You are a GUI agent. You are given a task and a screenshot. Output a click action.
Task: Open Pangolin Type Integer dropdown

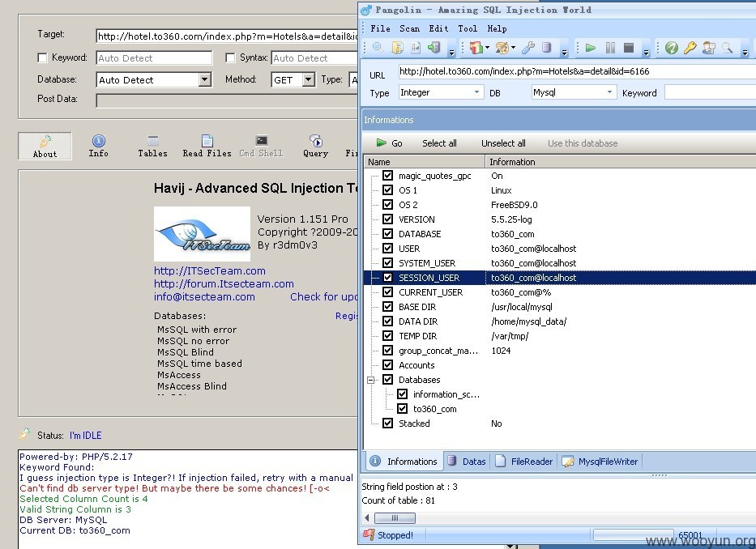pyautogui.click(x=476, y=92)
